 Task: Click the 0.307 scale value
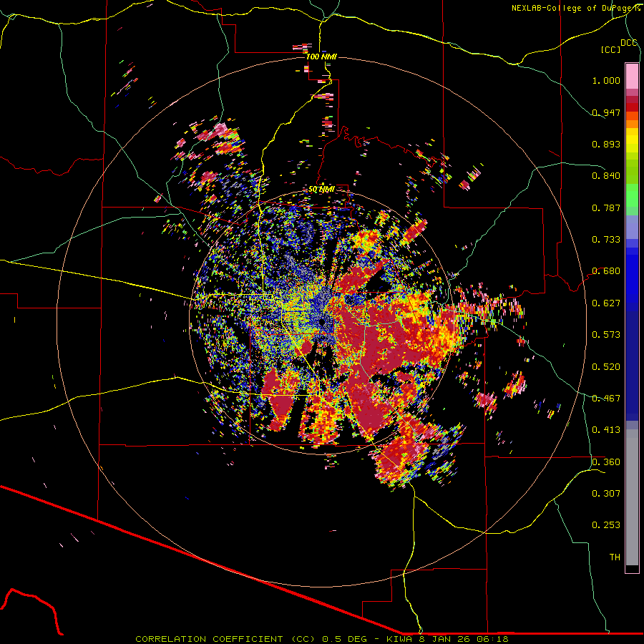pyautogui.click(x=606, y=494)
